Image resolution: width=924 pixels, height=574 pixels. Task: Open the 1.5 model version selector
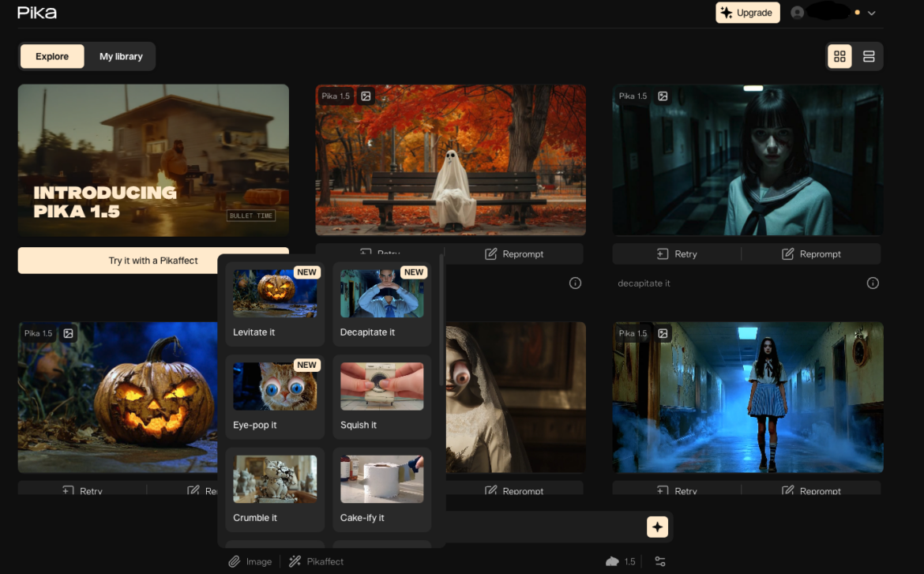coord(621,561)
